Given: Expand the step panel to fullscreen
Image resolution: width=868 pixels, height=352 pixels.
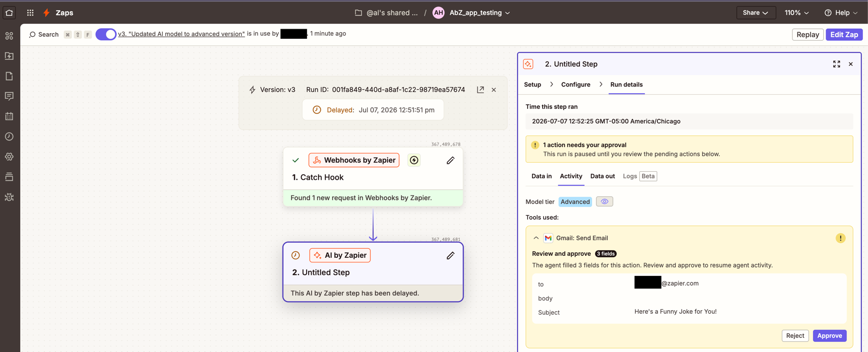Looking at the screenshot, I should pyautogui.click(x=836, y=64).
